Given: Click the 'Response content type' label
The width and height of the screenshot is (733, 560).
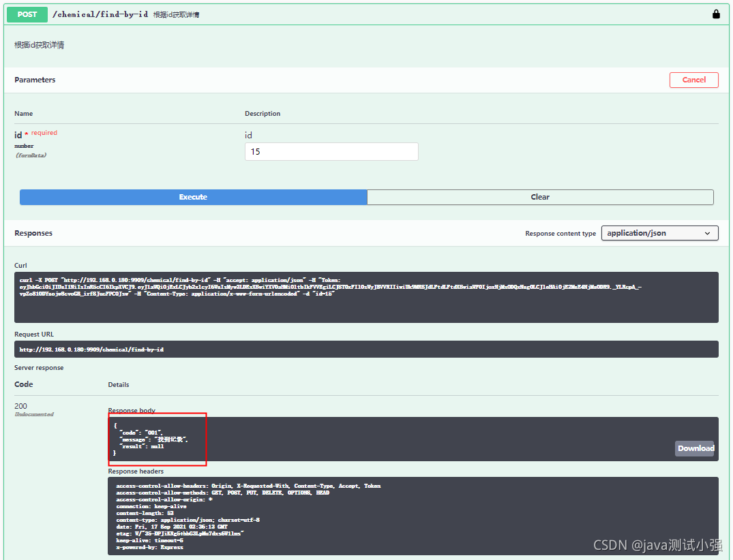Looking at the screenshot, I should pyautogui.click(x=560, y=233).
